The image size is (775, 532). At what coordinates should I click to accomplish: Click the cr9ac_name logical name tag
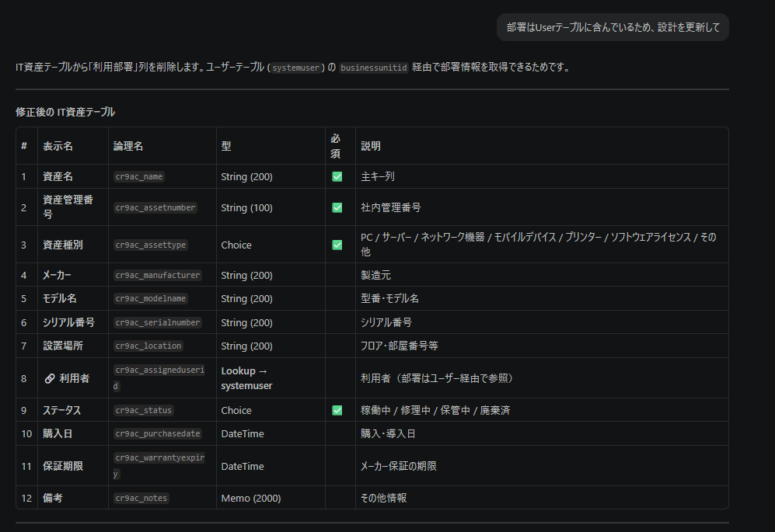(x=139, y=176)
